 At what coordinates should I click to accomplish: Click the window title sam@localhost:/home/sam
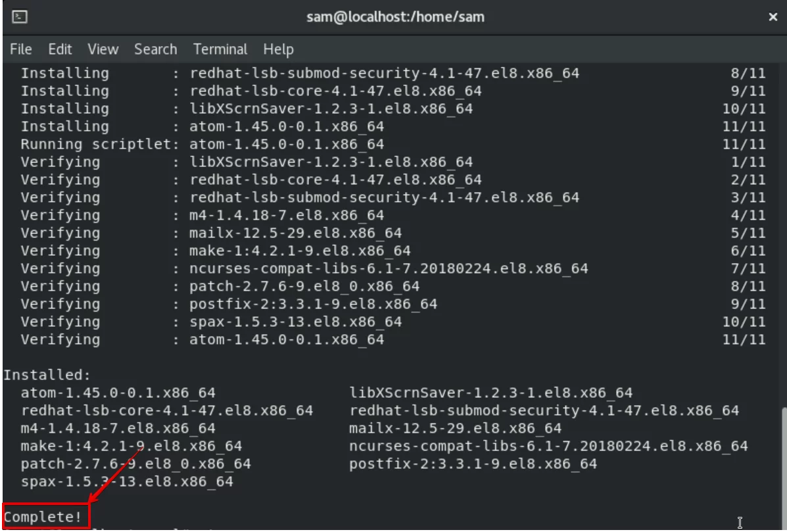pyautogui.click(x=396, y=17)
